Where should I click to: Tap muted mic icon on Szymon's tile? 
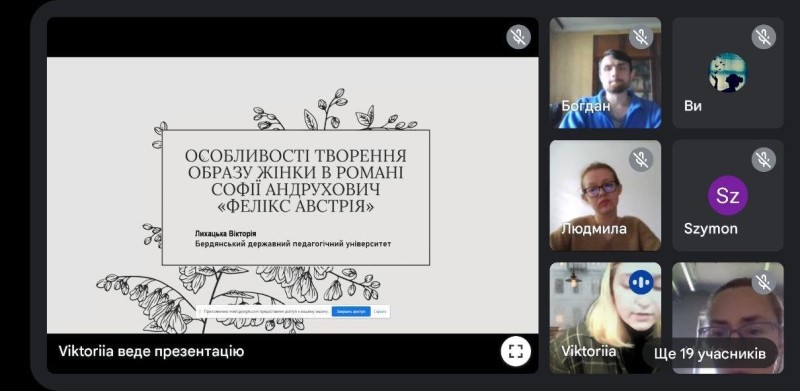tap(763, 159)
